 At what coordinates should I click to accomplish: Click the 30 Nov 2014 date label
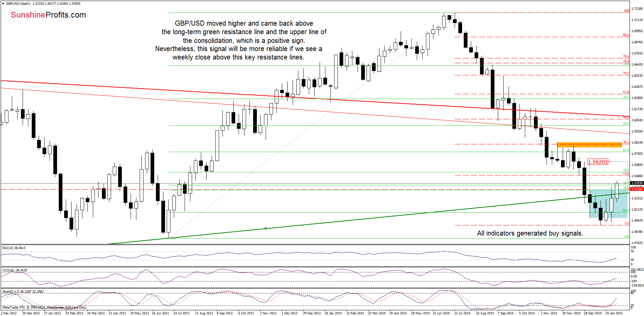point(571,313)
